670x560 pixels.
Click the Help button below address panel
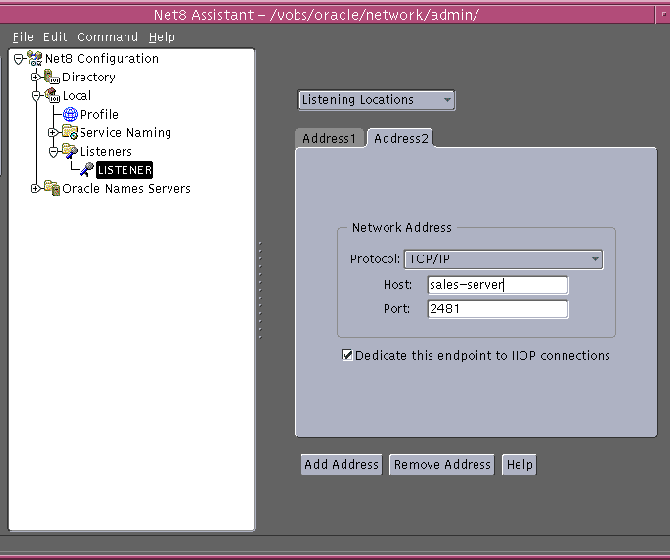(x=519, y=464)
